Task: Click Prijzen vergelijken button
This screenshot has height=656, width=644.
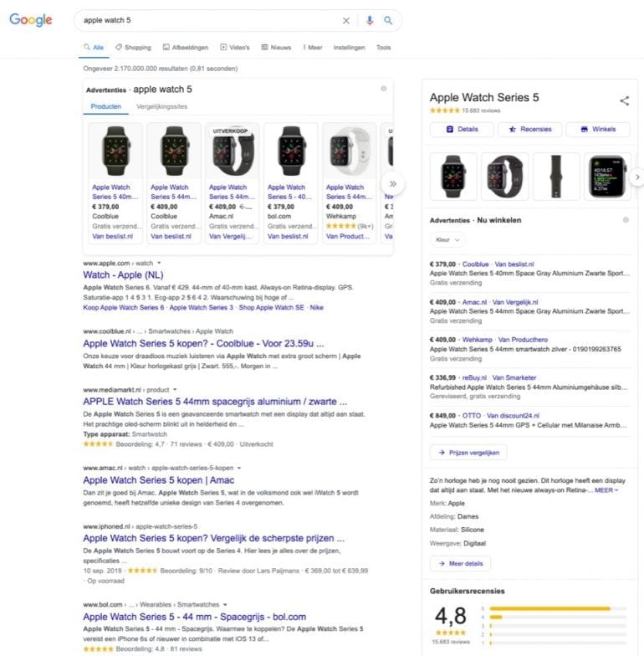Action: point(468,453)
